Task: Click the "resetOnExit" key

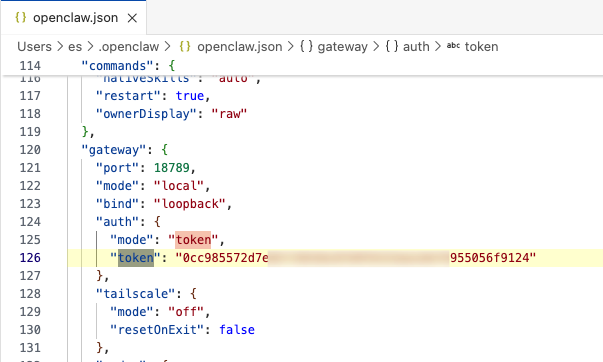Action: tap(157, 330)
